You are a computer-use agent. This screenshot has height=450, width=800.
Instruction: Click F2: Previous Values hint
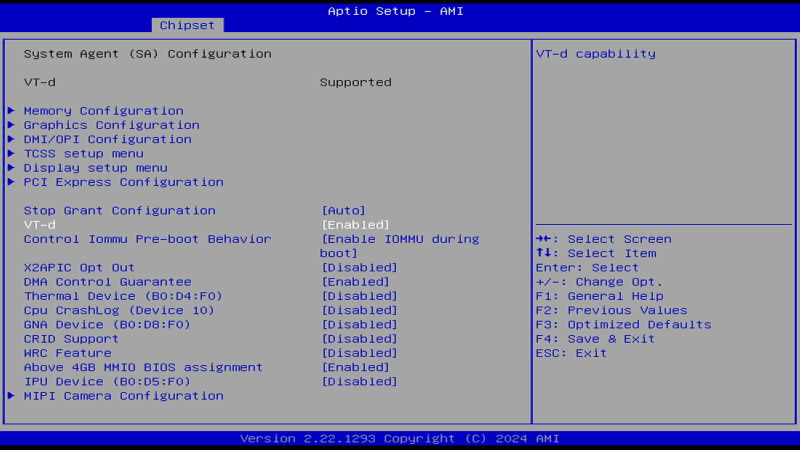pyautogui.click(x=612, y=311)
